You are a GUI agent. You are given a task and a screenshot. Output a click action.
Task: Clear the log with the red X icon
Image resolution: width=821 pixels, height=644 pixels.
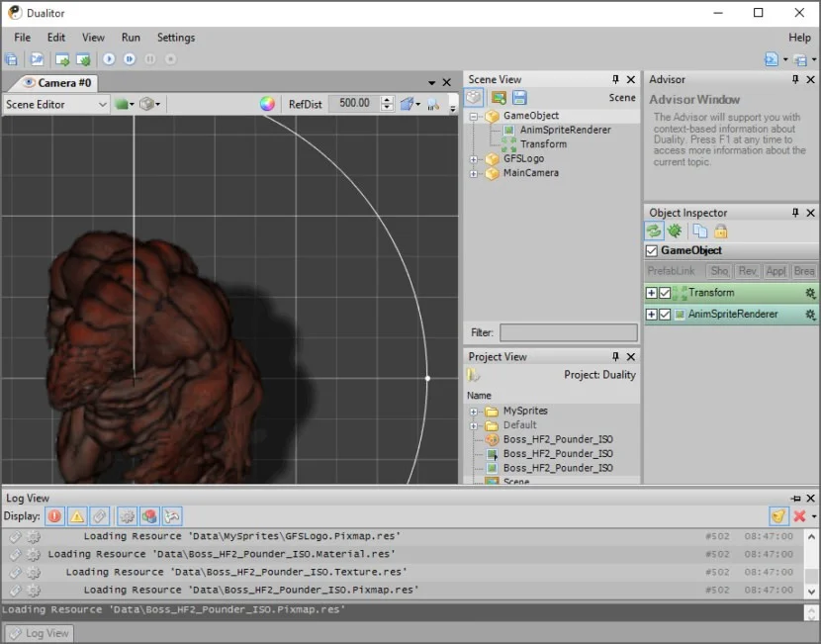(x=799, y=516)
